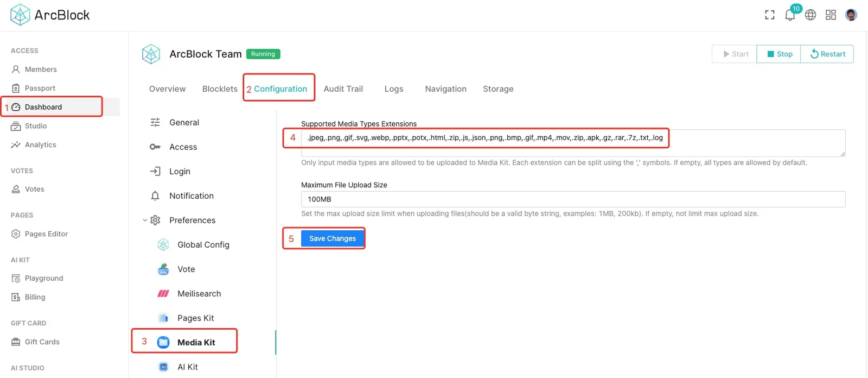
Task: Open the notifications bell
Action: tap(790, 15)
